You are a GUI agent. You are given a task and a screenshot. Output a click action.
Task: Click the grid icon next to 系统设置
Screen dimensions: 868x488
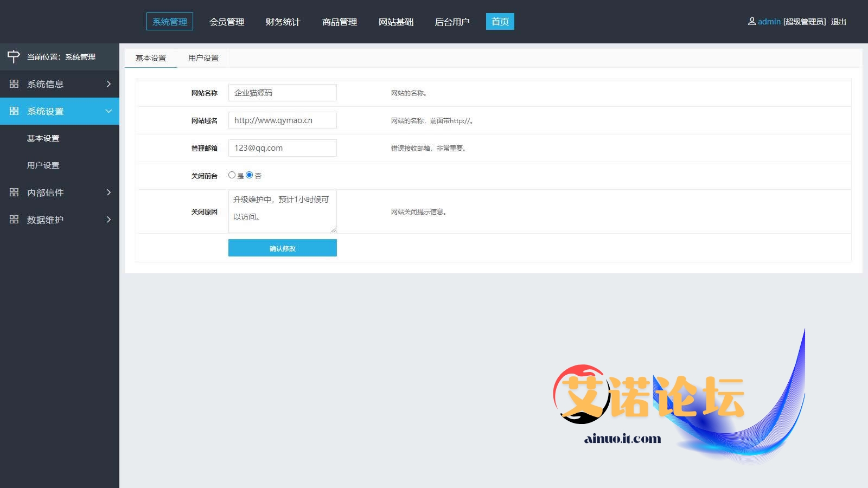pyautogui.click(x=14, y=111)
